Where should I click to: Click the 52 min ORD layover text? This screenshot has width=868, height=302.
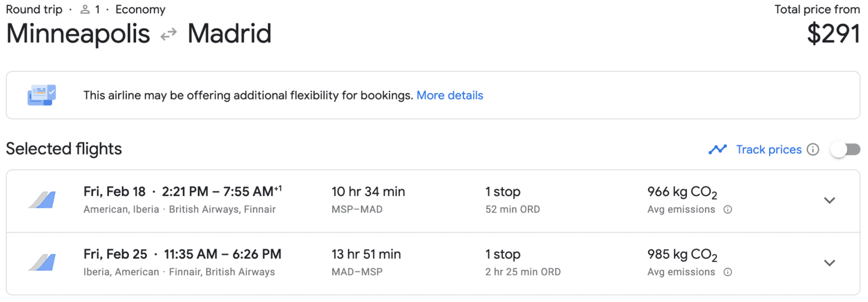(x=512, y=209)
